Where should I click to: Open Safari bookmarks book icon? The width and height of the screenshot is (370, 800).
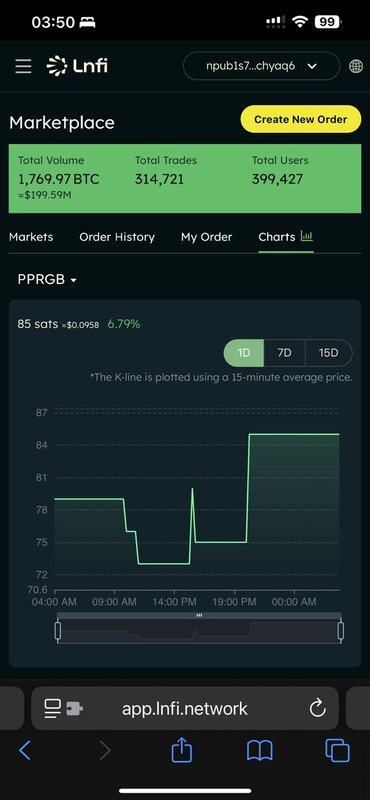click(260, 751)
